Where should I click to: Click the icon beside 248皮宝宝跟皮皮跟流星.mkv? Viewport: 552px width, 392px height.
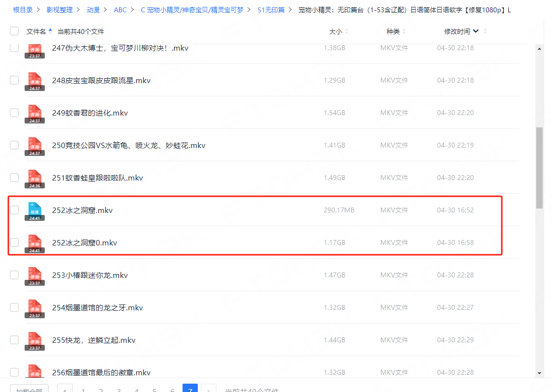[34, 81]
